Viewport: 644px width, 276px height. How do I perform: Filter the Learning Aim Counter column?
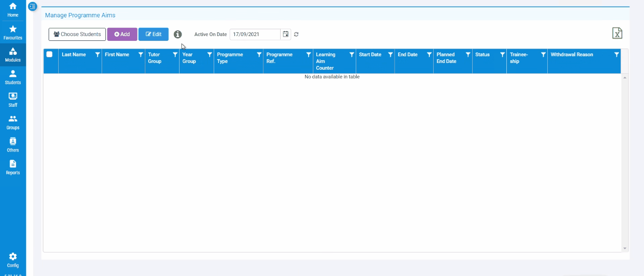point(351,55)
